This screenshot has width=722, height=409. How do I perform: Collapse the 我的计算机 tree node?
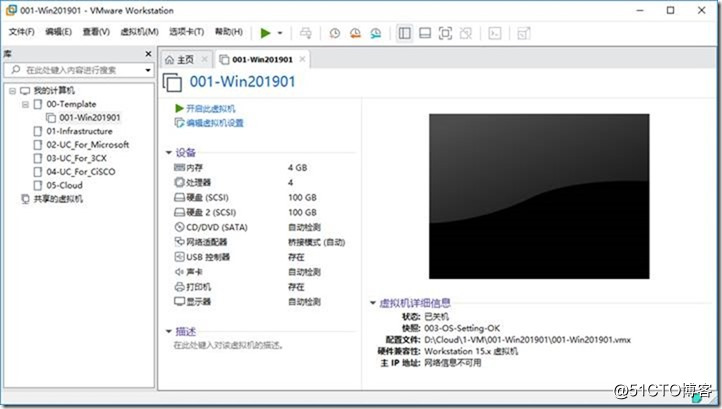click(x=12, y=91)
